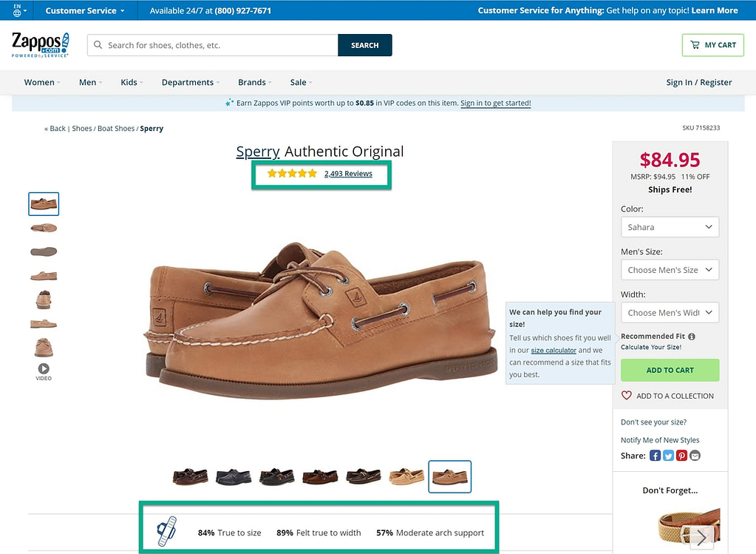Open the Width selection dropdown
The width and height of the screenshot is (756, 554).
(670, 312)
